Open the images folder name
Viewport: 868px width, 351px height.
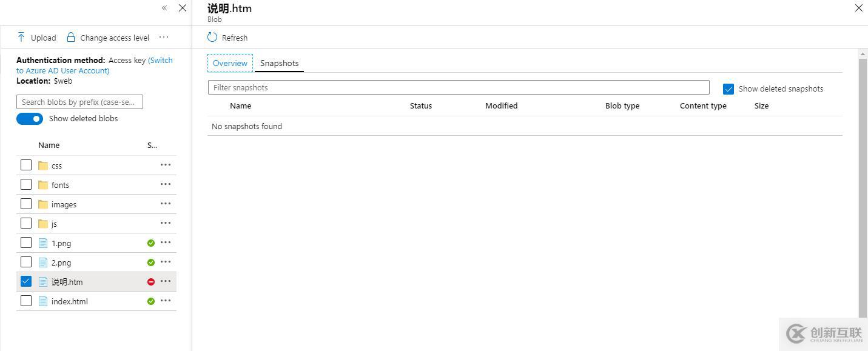[x=64, y=204]
